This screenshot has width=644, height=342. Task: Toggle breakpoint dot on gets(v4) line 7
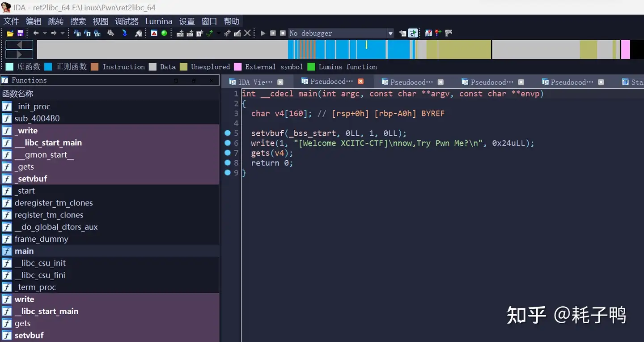point(228,153)
